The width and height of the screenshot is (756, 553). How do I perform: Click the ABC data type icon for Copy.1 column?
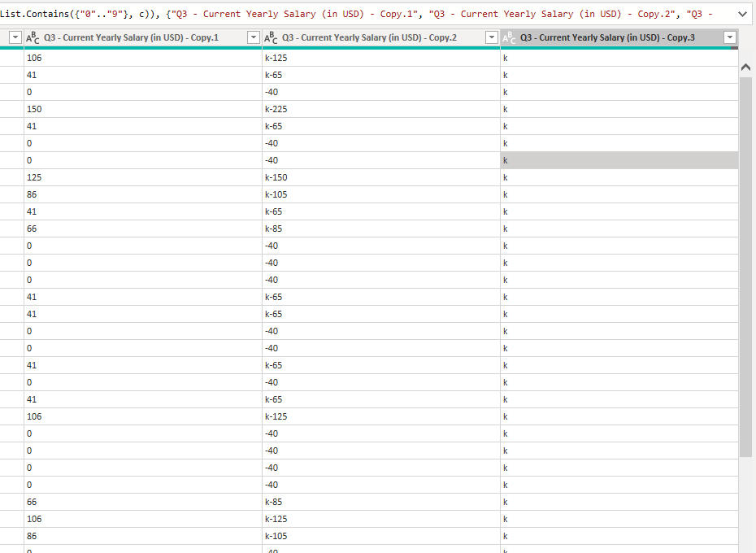[x=33, y=38]
